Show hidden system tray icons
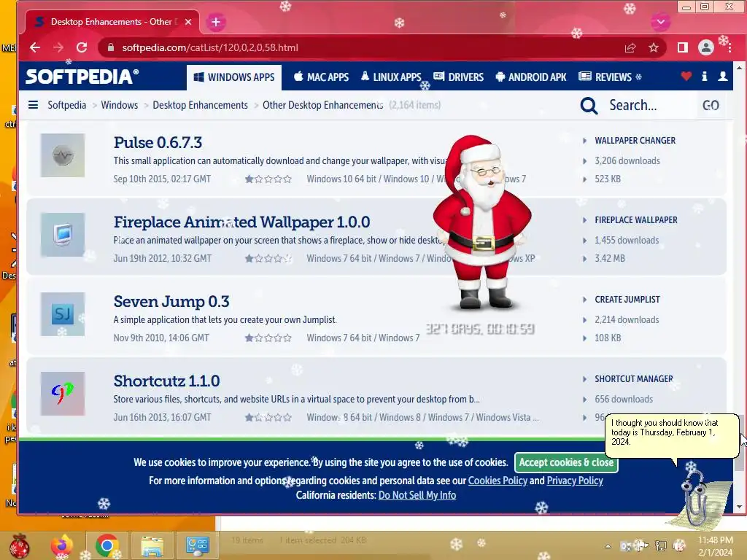The width and height of the screenshot is (747, 560). coord(608,546)
